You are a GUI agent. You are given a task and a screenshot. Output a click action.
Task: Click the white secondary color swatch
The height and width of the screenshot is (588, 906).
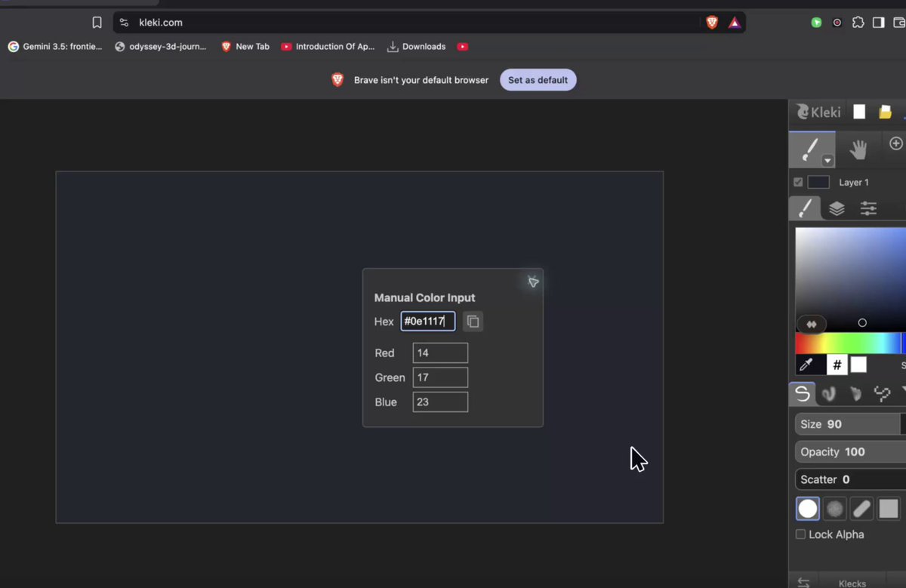(x=858, y=365)
